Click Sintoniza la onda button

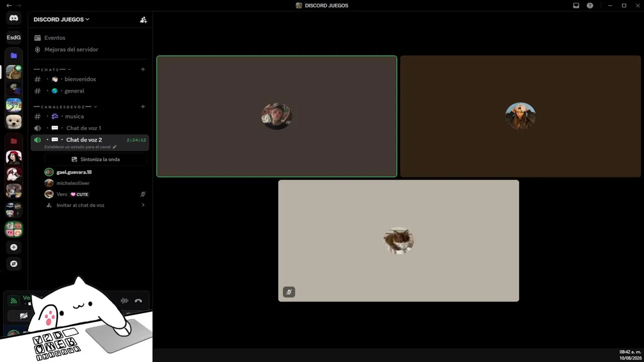(x=96, y=159)
